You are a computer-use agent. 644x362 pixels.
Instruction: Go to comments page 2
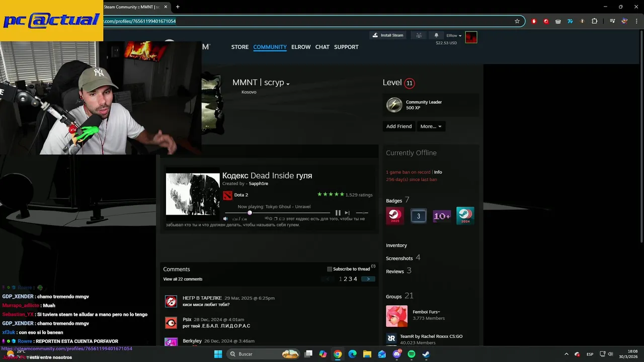pyautogui.click(x=345, y=279)
